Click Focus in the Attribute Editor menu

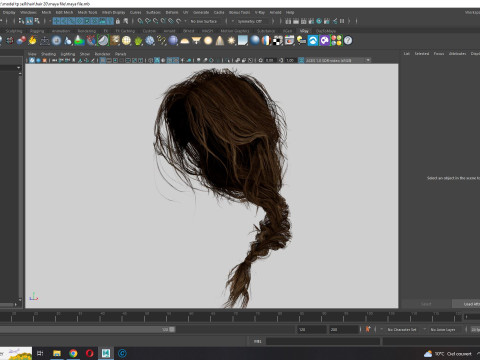(x=439, y=53)
